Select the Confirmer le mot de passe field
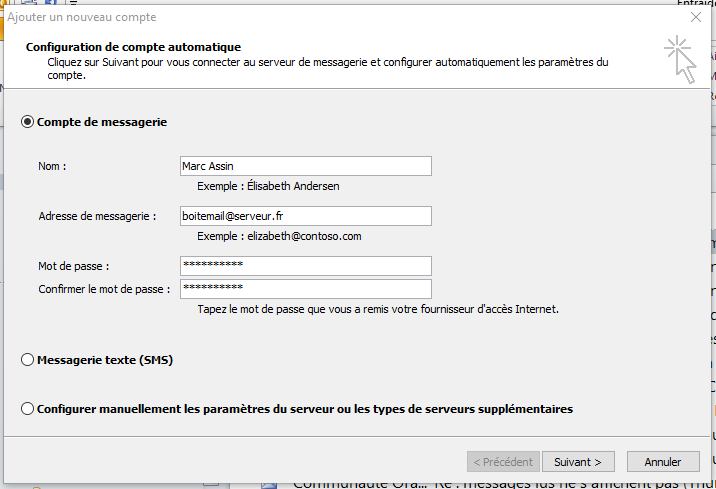The image size is (716, 489). tap(305, 289)
